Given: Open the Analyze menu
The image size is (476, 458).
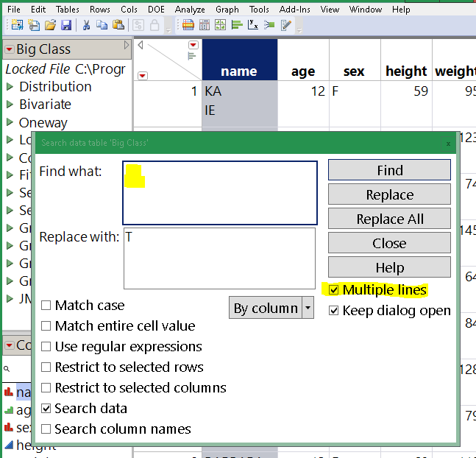Looking at the screenshot, I should tap(191, 10).
